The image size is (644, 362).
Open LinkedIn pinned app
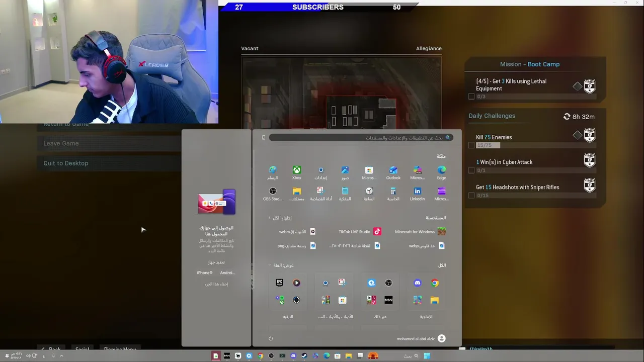(x=417, y=194)
